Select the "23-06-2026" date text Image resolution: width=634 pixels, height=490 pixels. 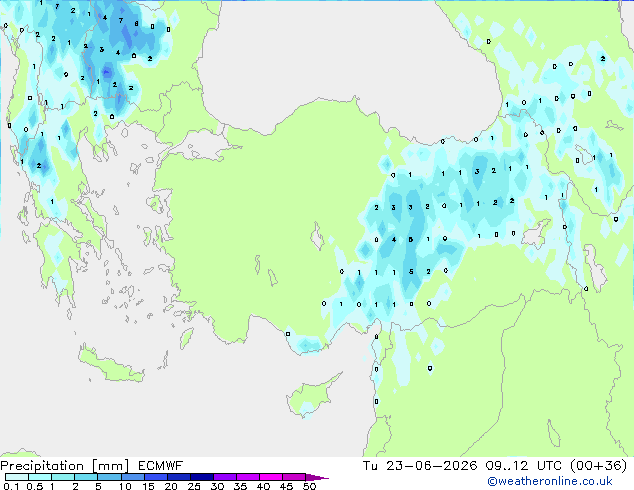point(431,466)
